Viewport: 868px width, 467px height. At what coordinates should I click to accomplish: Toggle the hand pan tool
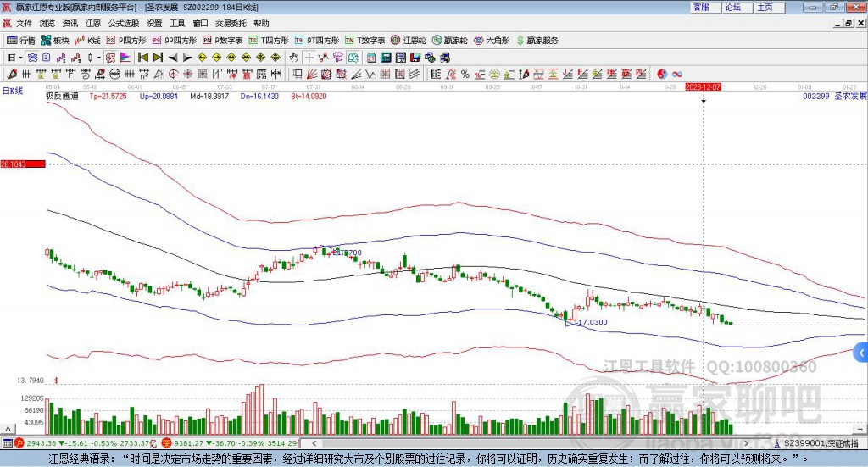[x=294, y=58]
